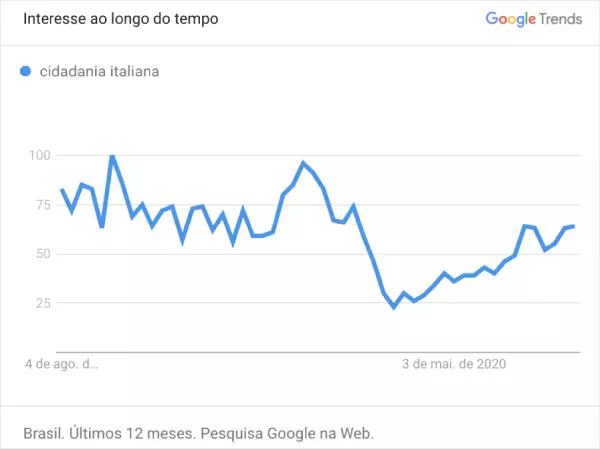Viewport: 600px width, 449px height.
Task: Click the Google Trends logo
Action: 534,19
